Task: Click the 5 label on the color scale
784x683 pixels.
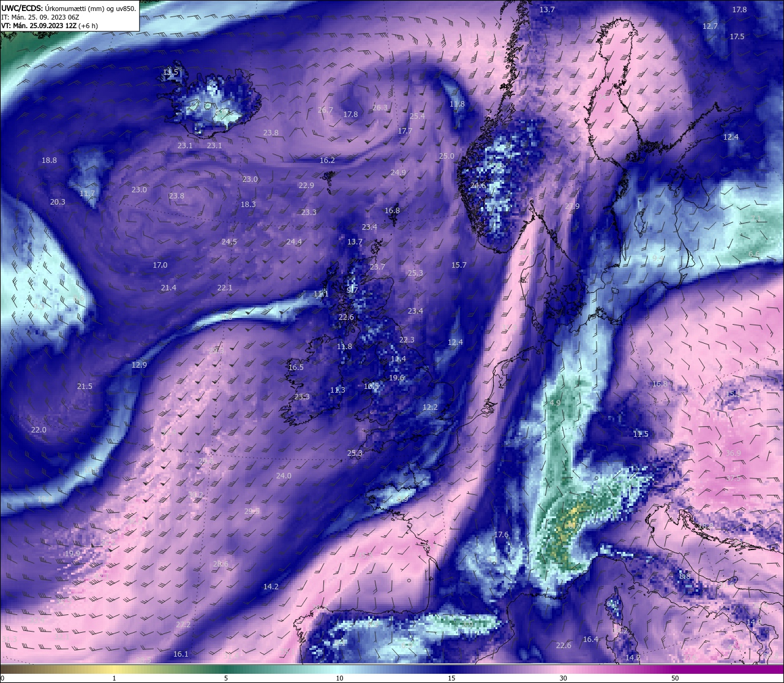Action: (x=226, y=678)
